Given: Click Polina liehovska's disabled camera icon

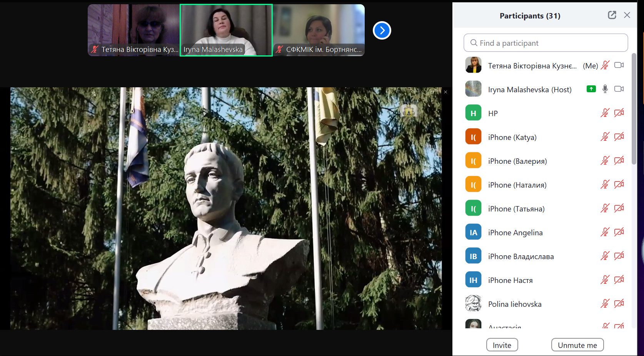Looking at the screenshot, I should coord(619,304).
